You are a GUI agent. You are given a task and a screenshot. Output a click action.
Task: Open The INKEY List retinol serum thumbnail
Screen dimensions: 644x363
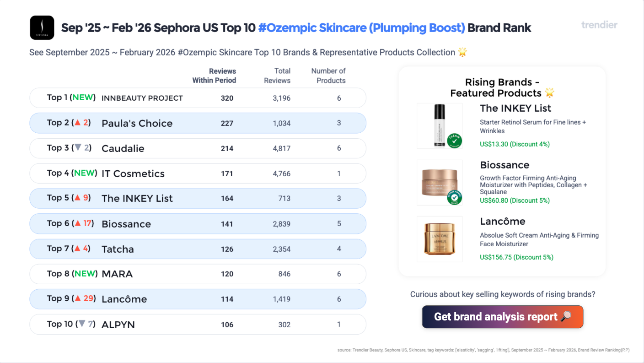[440, 126]
